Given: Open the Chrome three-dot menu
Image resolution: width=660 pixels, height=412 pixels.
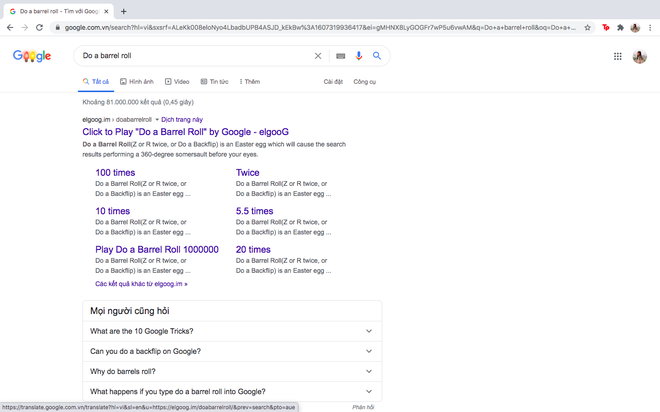Looking at the screenshot, I should [x=650, y=28].
